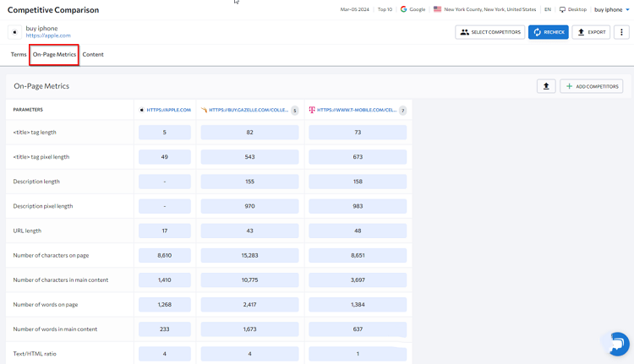Click the <title> tag pixel length label

pos(41,157)
